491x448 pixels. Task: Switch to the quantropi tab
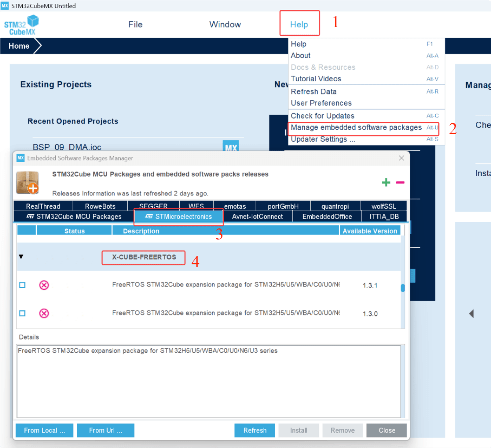pos(335,206)
